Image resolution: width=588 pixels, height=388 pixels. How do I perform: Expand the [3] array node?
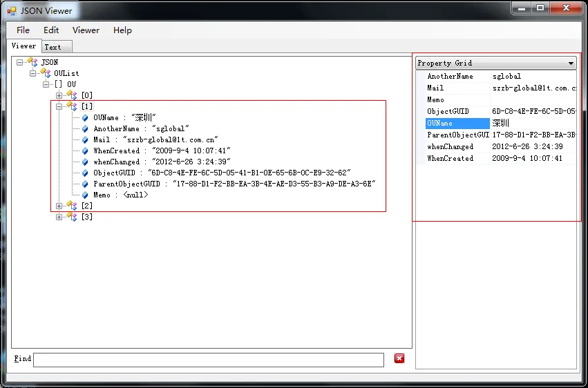59,217
